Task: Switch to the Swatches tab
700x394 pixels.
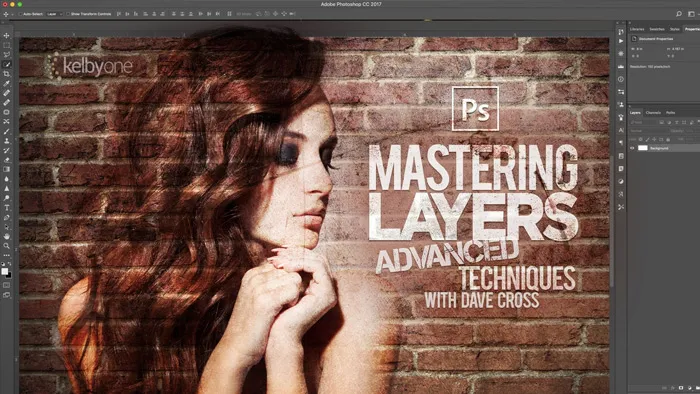Action: (657, 29)
